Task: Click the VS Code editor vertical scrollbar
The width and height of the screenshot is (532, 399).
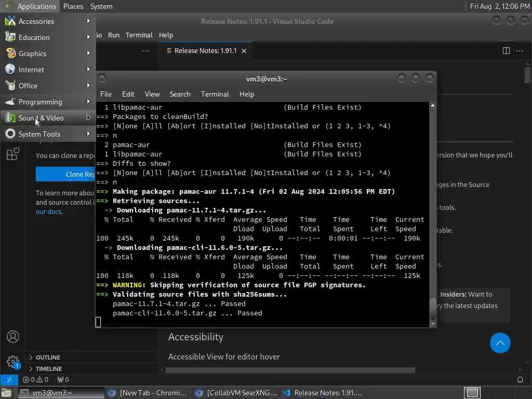Action: (527, 75)
